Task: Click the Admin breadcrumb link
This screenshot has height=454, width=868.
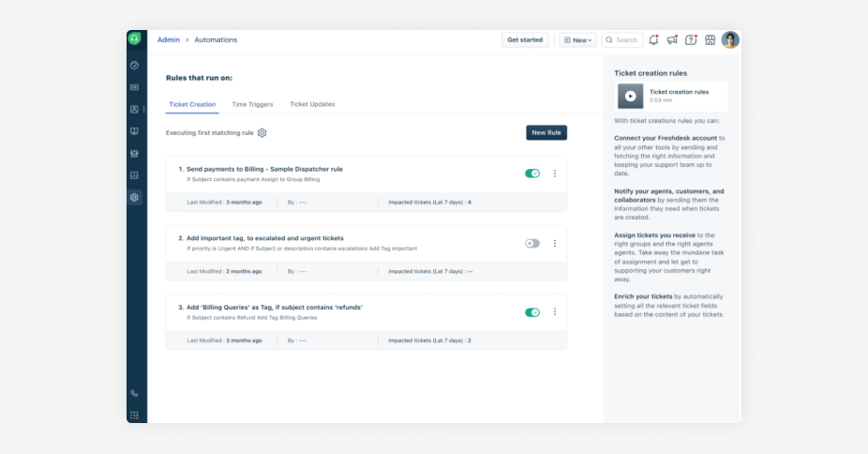Action: [x=169, y=40]
